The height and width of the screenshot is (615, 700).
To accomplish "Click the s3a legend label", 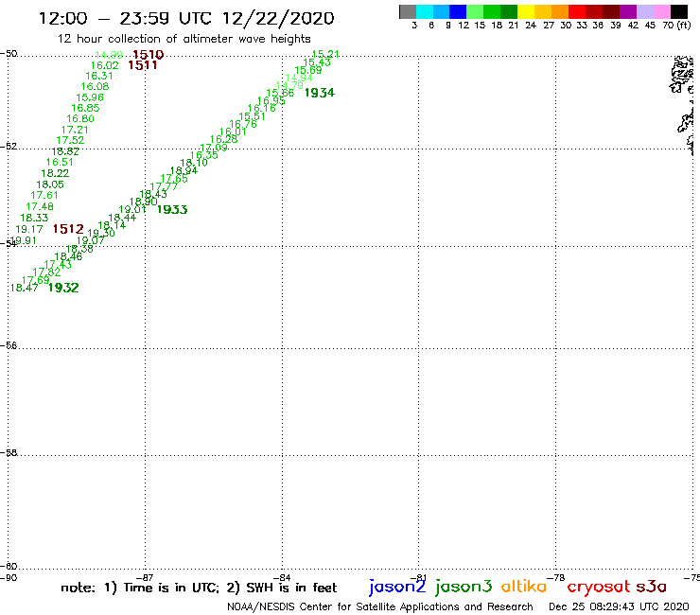I will (651, 587).
